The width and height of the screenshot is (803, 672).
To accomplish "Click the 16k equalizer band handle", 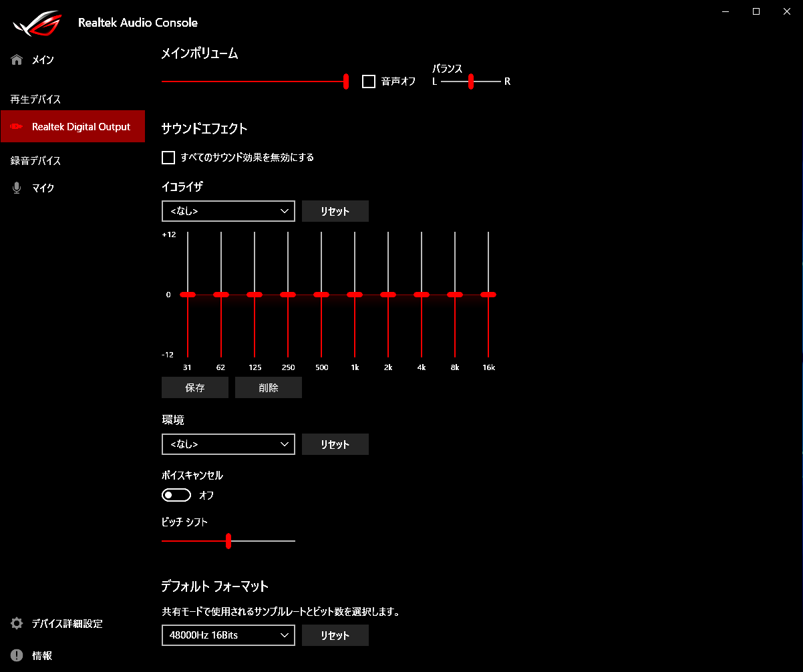I will [488, 295].
